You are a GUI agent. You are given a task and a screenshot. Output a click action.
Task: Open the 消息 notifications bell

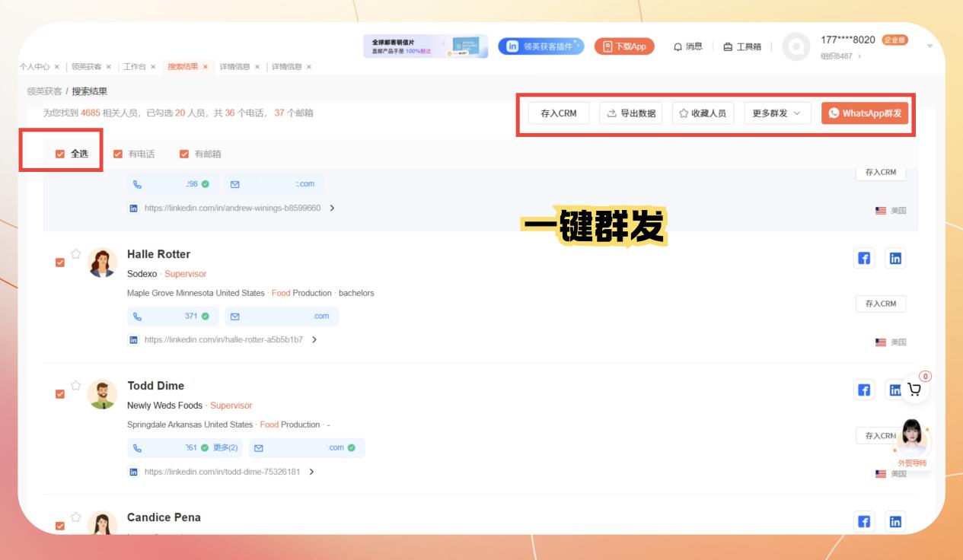(687, 46)
